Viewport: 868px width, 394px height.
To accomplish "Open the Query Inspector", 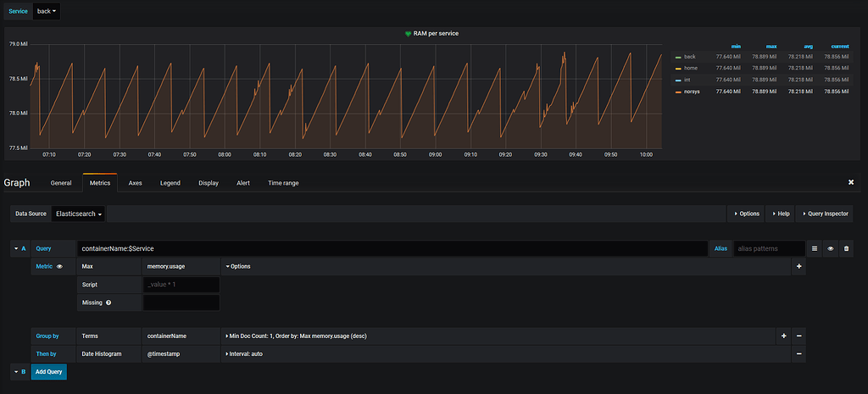I will [x=824, y=214].
